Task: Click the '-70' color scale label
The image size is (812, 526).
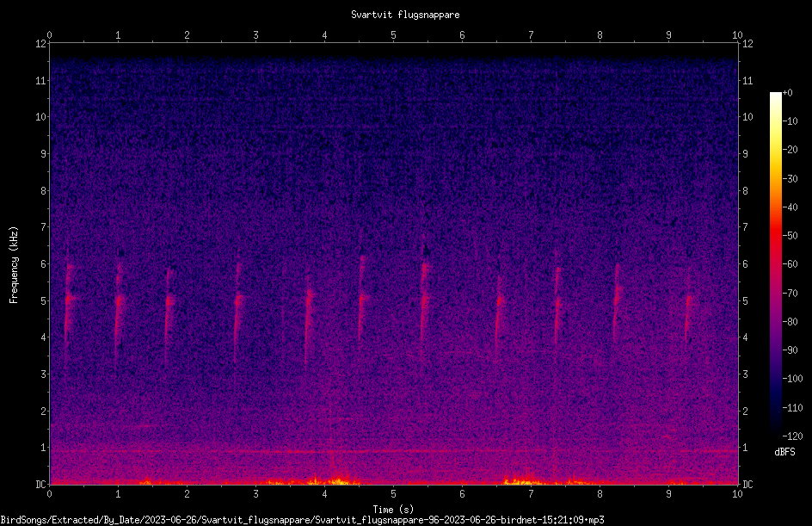Action: tap(790, 294)
